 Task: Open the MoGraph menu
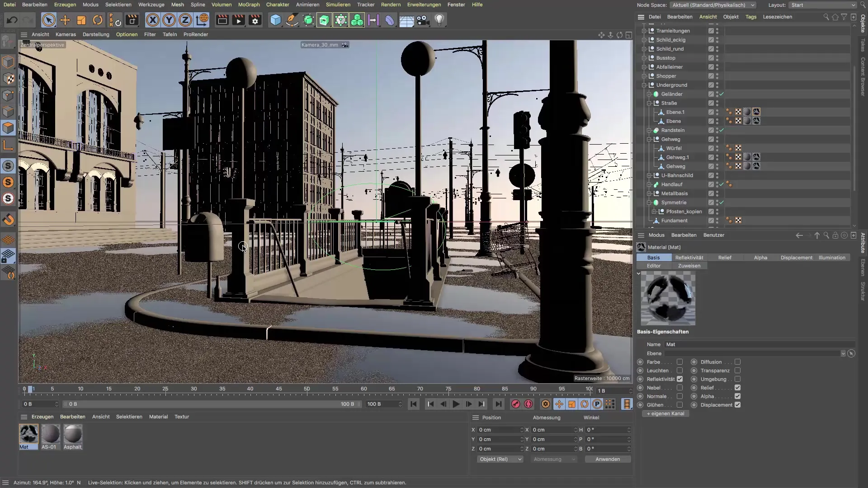[249, 5]
